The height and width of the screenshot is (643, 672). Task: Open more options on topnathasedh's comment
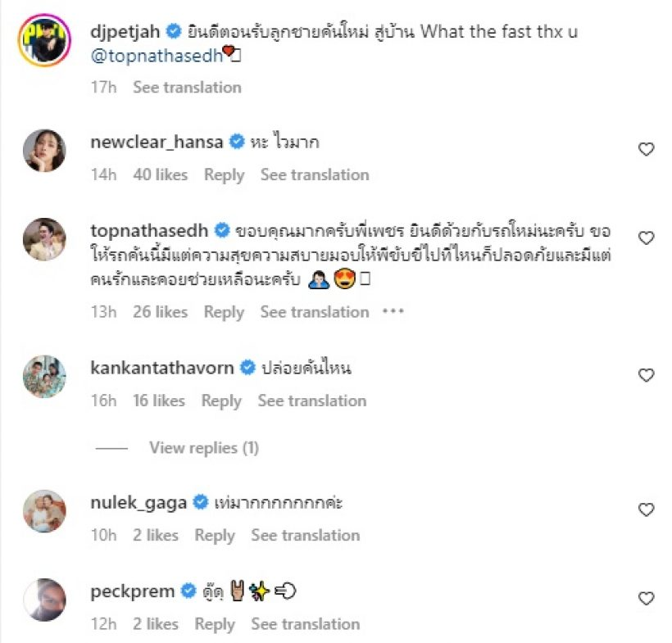click(393, 312)
